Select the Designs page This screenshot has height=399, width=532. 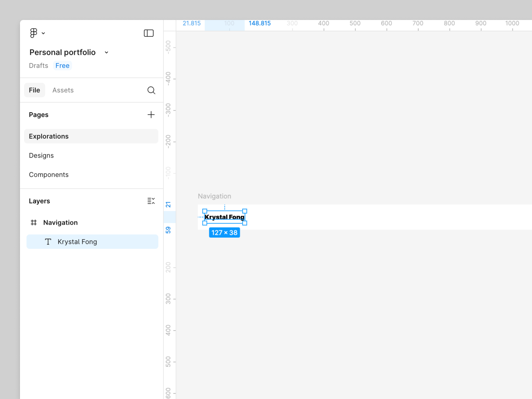click(x=42, y=155)
